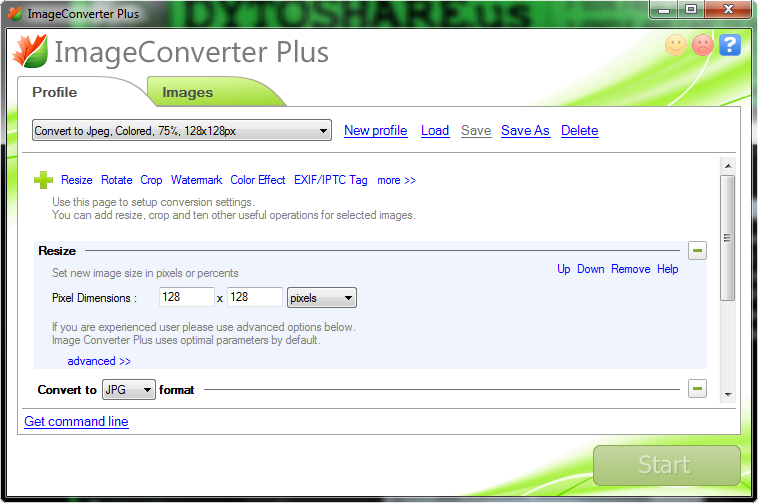Collapse the Resize section with minus button

pyautogui.click(x=697, y=250)
